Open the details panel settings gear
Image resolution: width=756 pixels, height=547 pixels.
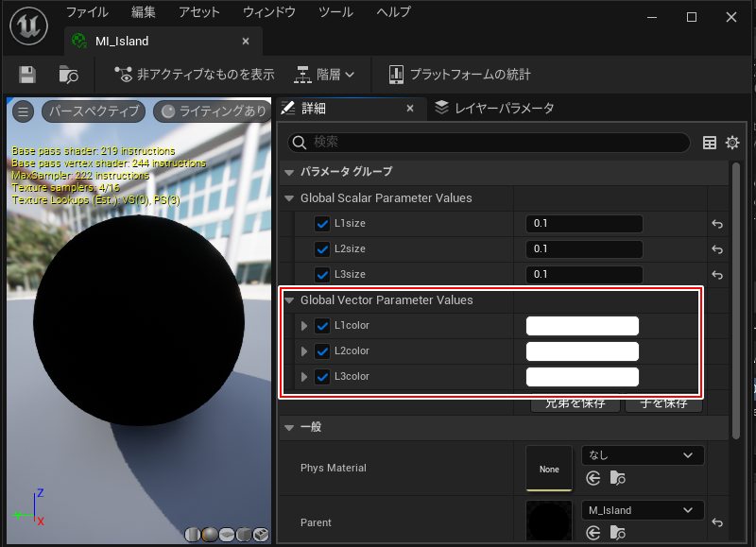(732, 143)
